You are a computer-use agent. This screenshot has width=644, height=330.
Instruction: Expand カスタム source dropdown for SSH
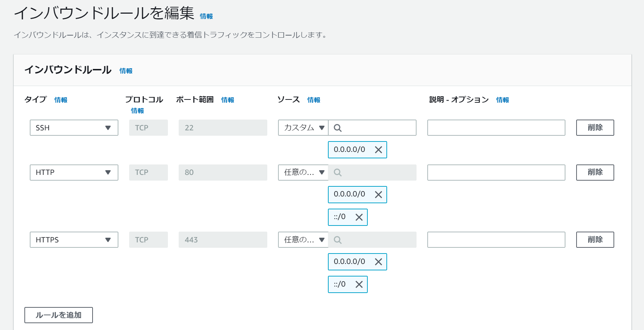point(303,128)
